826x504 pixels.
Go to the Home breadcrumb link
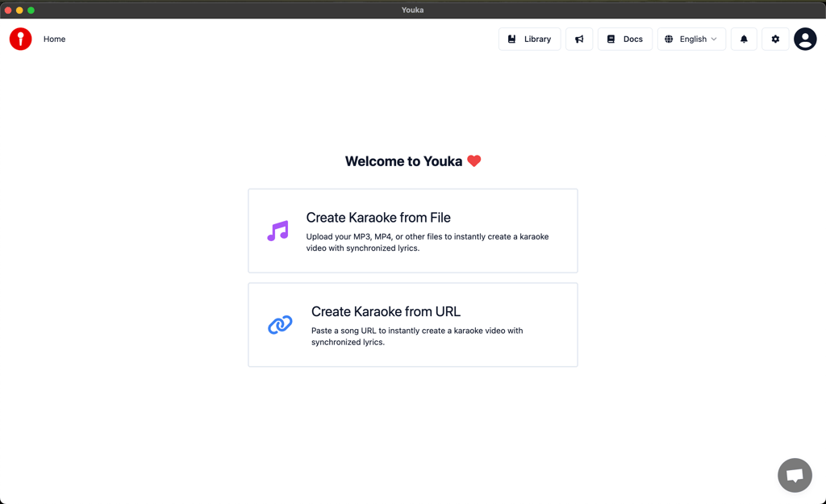pos(54,39)
